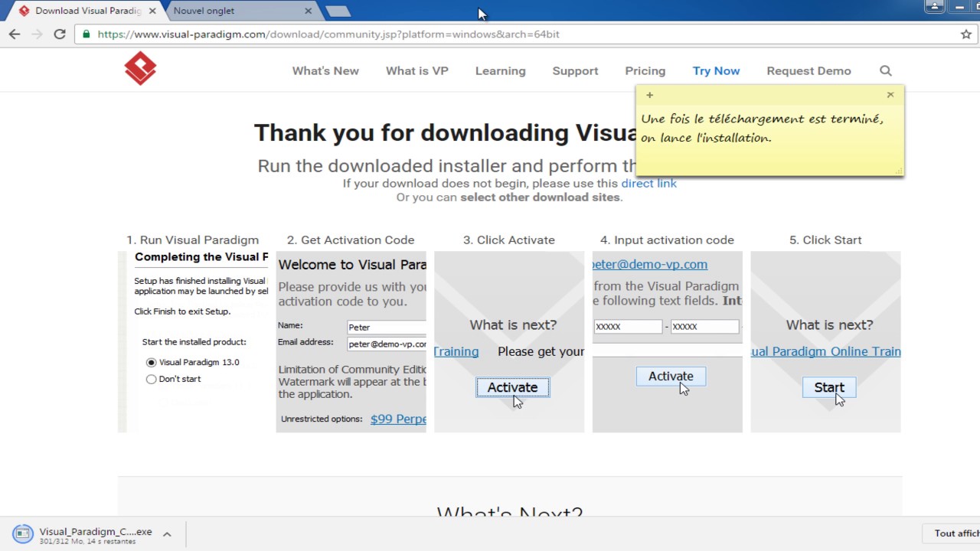Click the downloaded exe file icon
The image size is (980, 551).
[23, 533]
